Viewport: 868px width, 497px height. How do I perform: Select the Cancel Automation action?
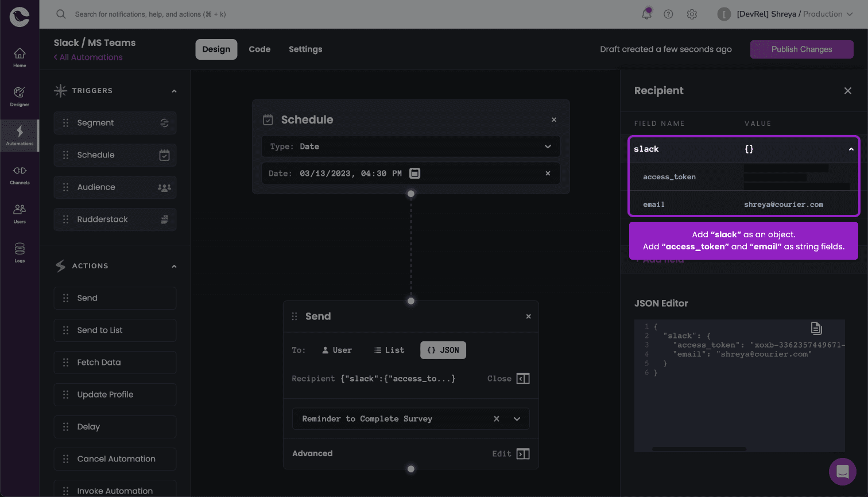(x=115, y=459)
